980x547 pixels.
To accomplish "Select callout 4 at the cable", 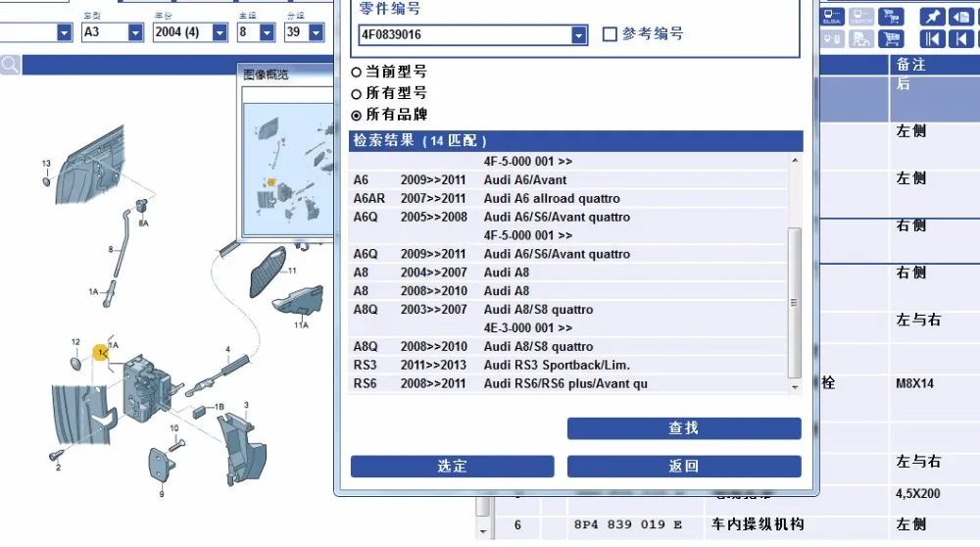I will [227, 349].
